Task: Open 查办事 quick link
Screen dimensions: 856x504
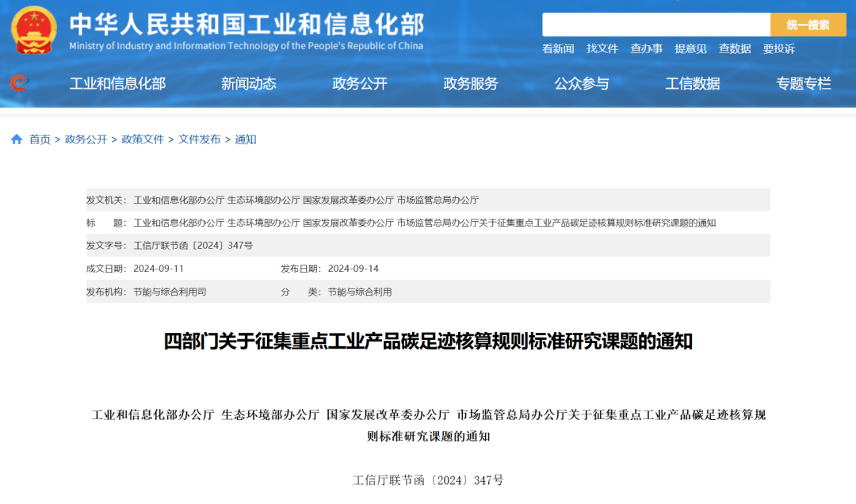Action: click(648, 48)
